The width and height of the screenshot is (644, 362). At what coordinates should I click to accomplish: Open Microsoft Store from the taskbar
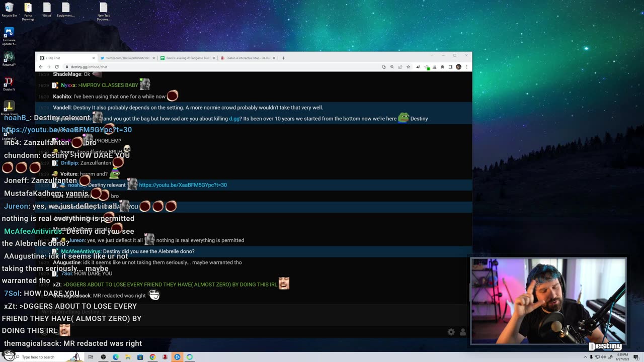(x=140, y=357)
